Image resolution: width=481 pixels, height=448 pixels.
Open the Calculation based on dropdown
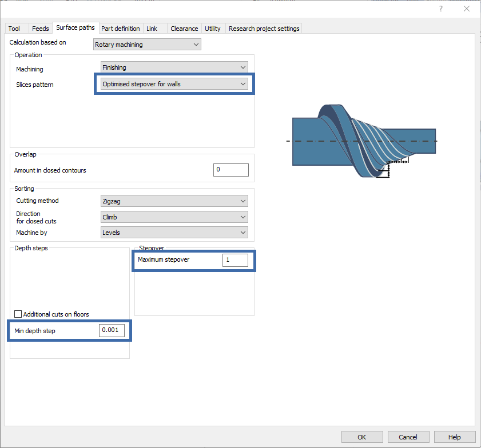point(147,44)
